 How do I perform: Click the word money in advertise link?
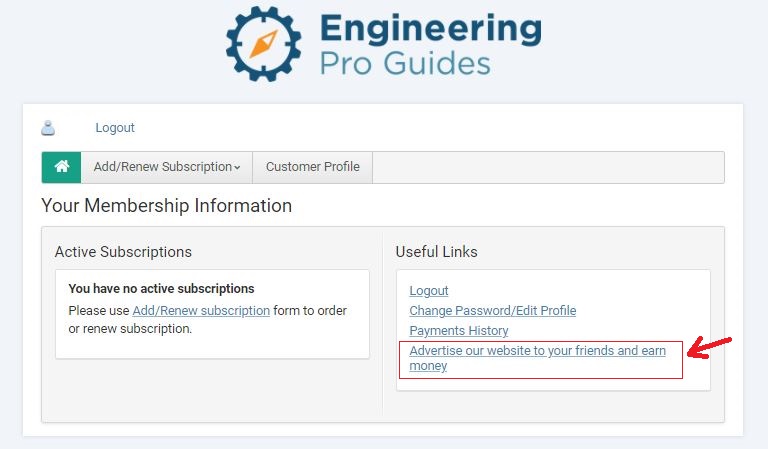428,366
